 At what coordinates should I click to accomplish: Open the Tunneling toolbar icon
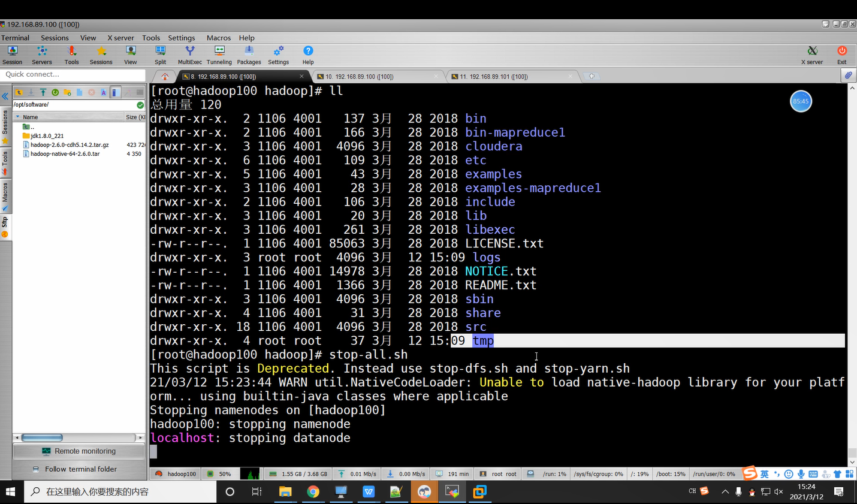[219, 55]
